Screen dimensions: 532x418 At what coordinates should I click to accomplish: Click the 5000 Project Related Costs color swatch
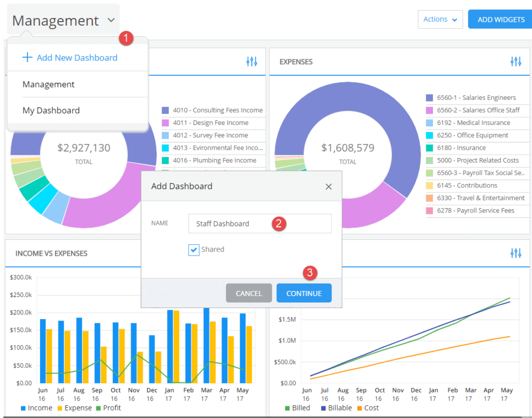point(429,160)
